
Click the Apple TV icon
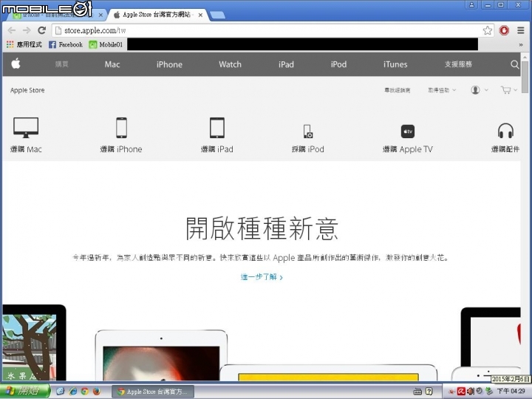407,132
